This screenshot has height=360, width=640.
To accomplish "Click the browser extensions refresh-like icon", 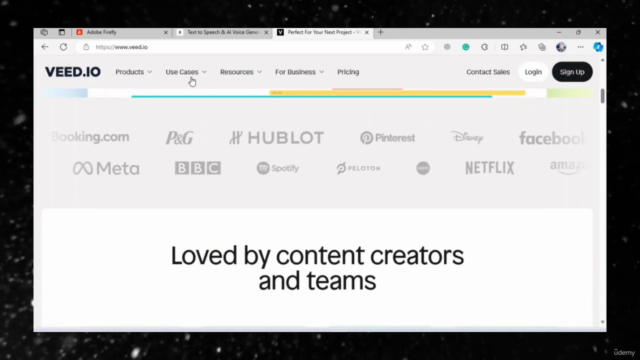I will pos(484,47).
